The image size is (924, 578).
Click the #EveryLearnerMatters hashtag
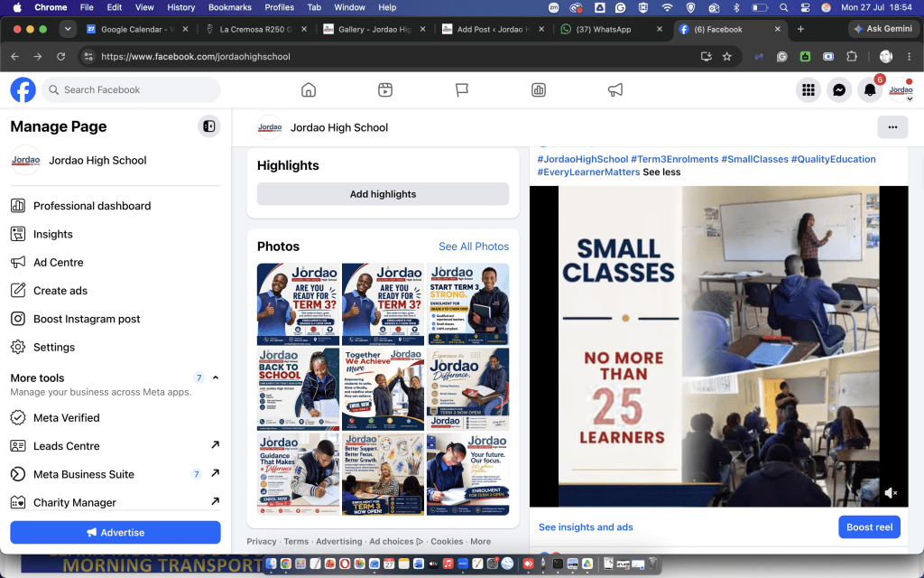pyautogui.click(x=588, y=172)
